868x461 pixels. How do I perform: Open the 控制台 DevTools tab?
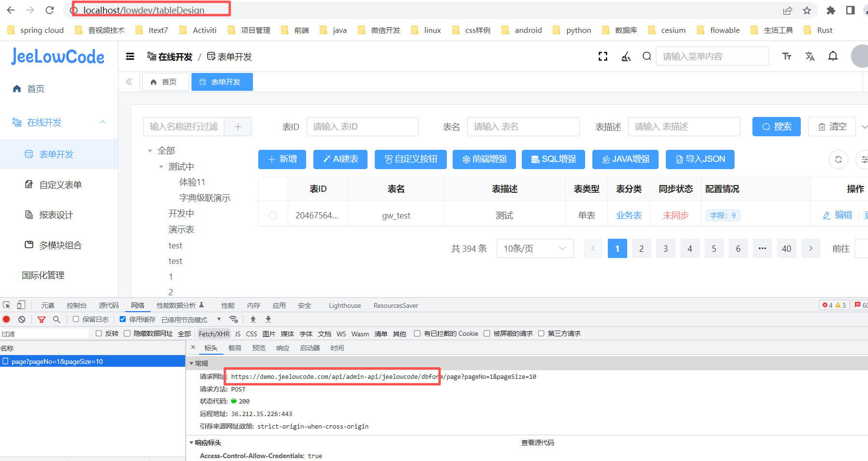click(76, 305)
